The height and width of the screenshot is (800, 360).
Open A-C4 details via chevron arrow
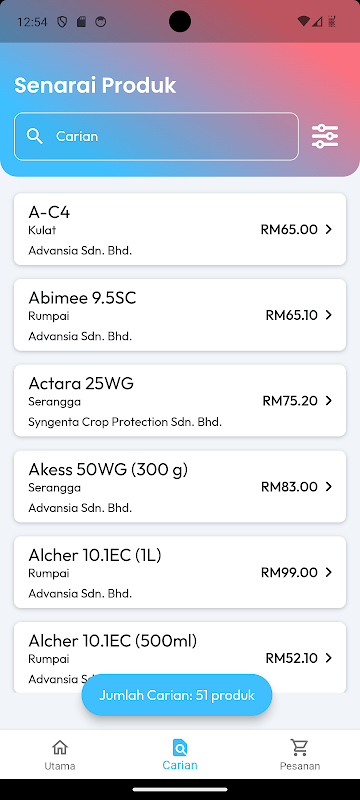[329, 230]
